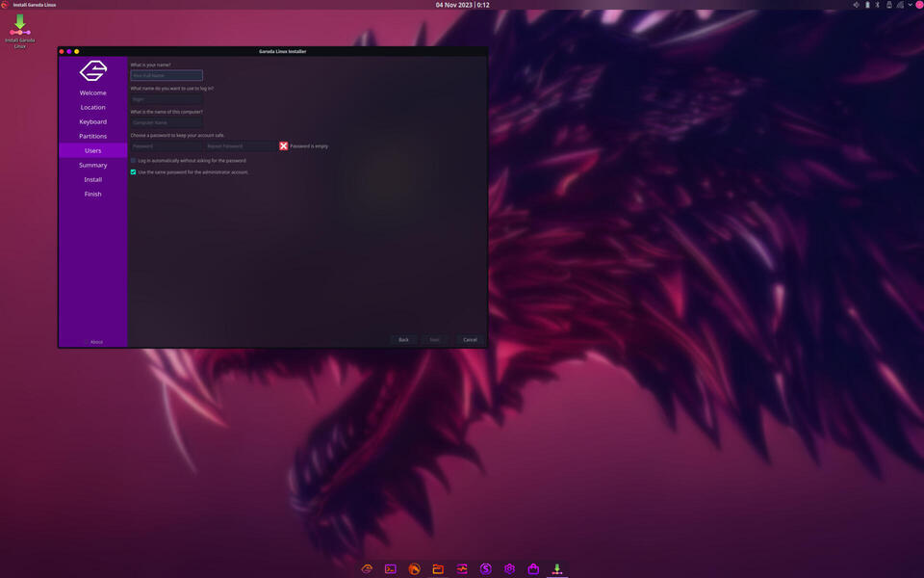Select the Install step in sidebar
Screen dimensions: 924x578
93,179
